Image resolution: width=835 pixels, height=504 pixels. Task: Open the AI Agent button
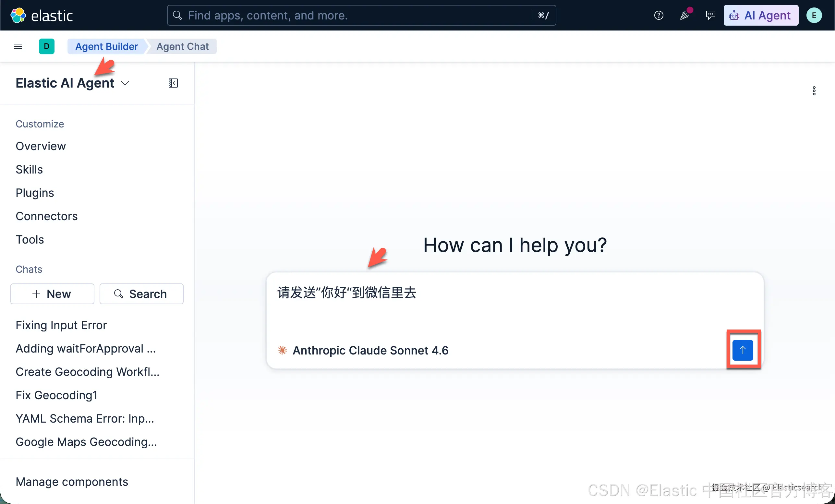[761, 15]
